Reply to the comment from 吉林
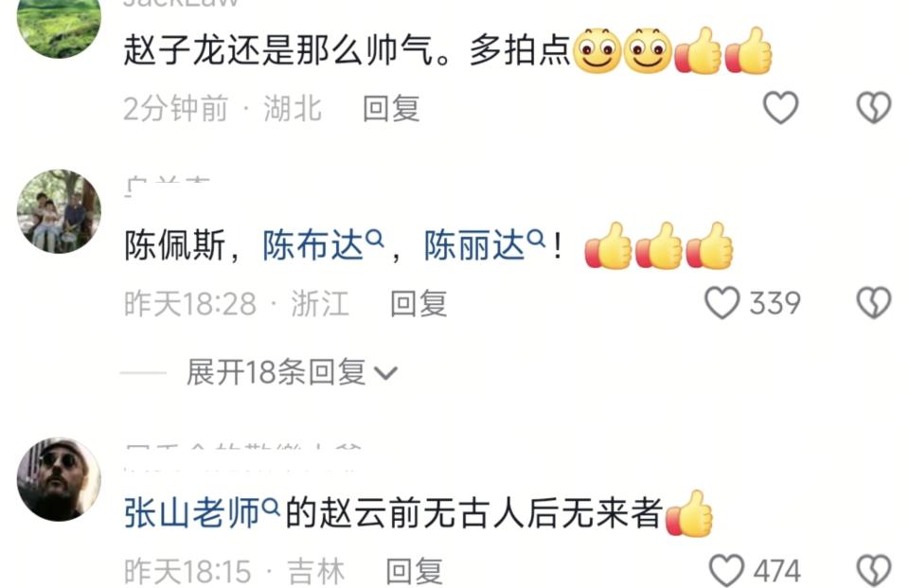The height and width of the screenshot is (588, 909). (414, 571)
